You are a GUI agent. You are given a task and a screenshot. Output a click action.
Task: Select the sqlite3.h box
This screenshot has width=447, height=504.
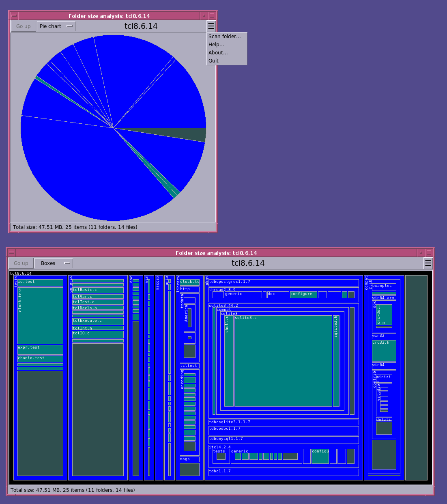336,361
